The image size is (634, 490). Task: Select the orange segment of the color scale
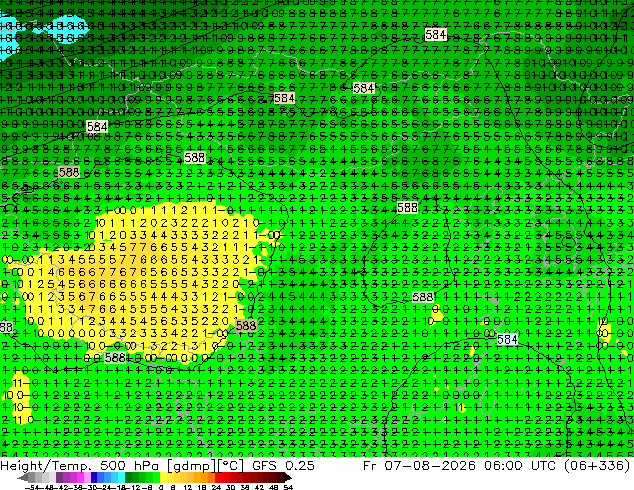pos(204,478)
